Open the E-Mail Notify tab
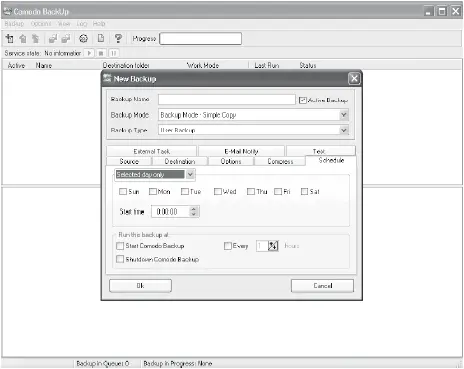This screenshot has width=464, height=369. (241, 151)
